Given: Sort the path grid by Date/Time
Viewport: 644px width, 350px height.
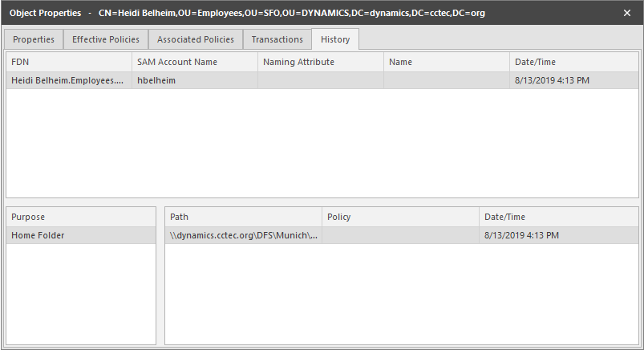Looking at the screenshot, I should 558,217.
